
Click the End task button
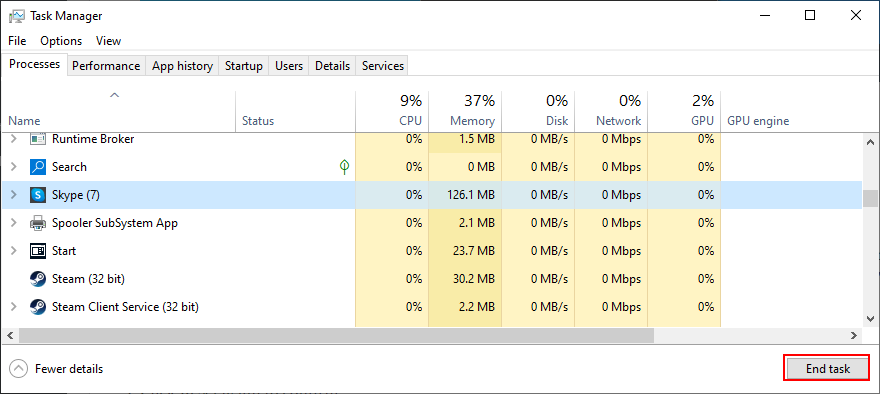tap(828, 369)
